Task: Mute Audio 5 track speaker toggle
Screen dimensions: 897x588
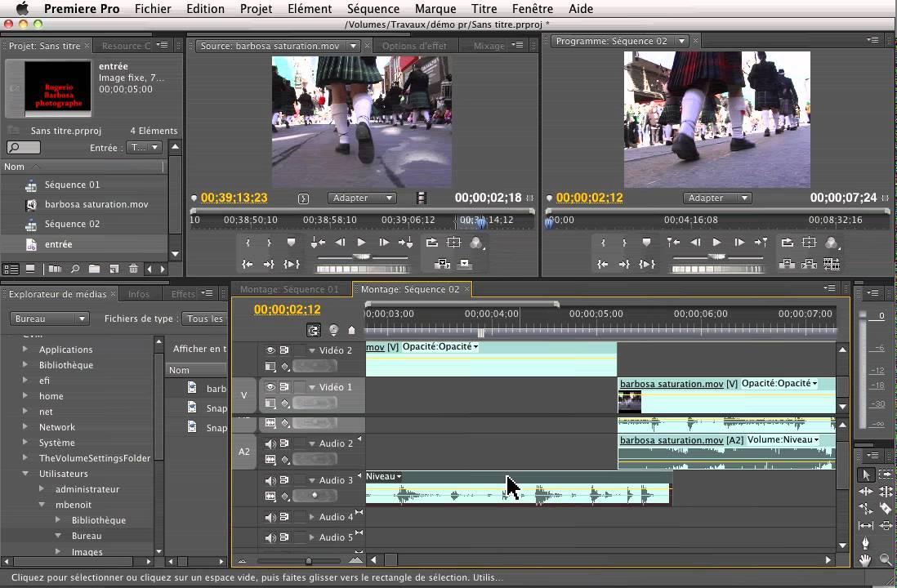Action: 270,537
